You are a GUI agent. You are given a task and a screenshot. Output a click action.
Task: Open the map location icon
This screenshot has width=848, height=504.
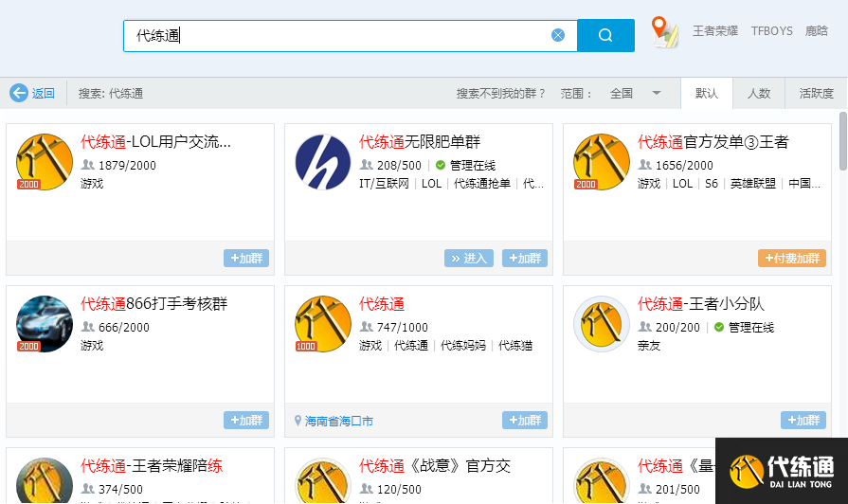[x=665, y=32]
